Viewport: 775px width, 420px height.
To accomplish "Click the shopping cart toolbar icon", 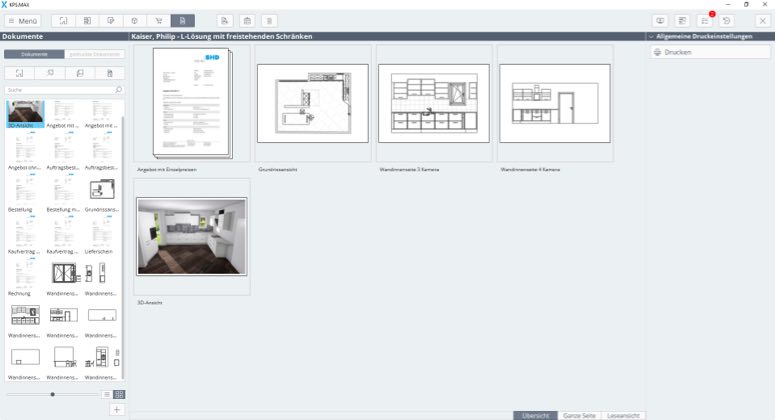I will (156, 20).
